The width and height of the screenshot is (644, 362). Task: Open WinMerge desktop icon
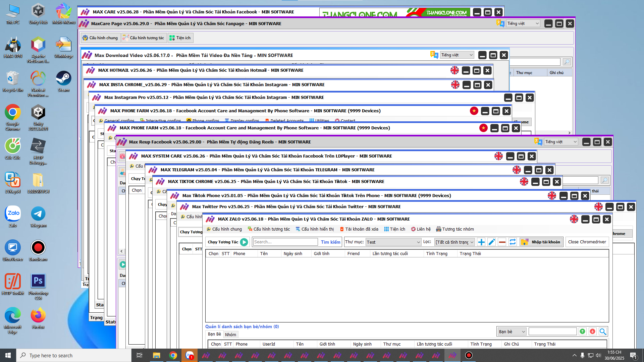click(63, 47)
